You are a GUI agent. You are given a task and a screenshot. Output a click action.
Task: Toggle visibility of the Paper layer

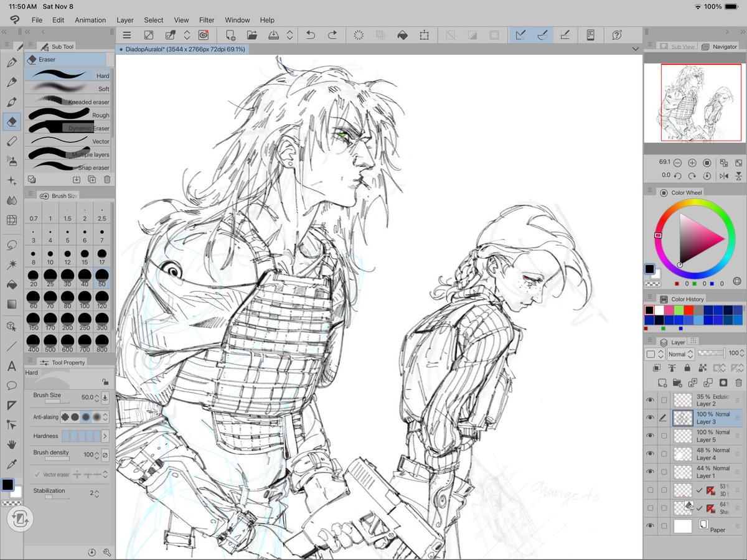(651, 526)
